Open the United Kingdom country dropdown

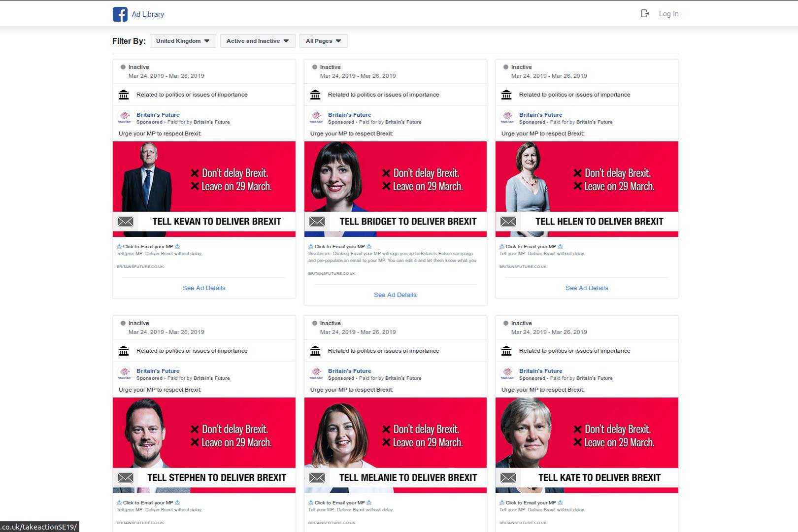coord(182,41)
